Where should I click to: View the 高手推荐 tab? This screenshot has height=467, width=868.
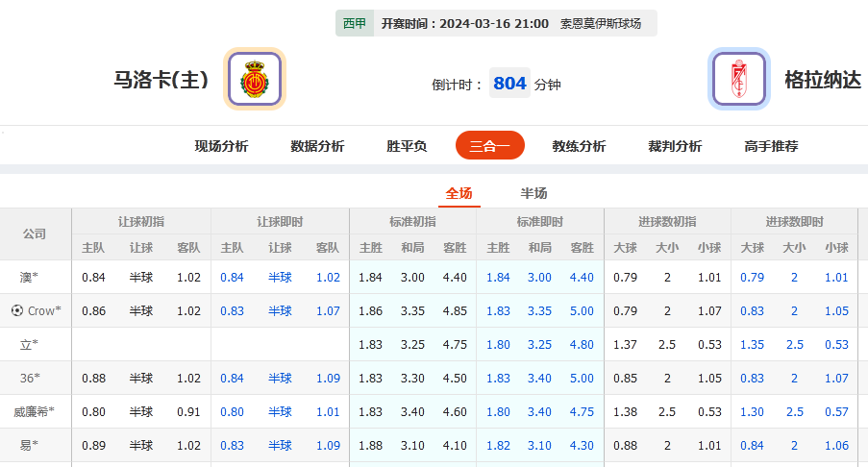pos(771,146)
